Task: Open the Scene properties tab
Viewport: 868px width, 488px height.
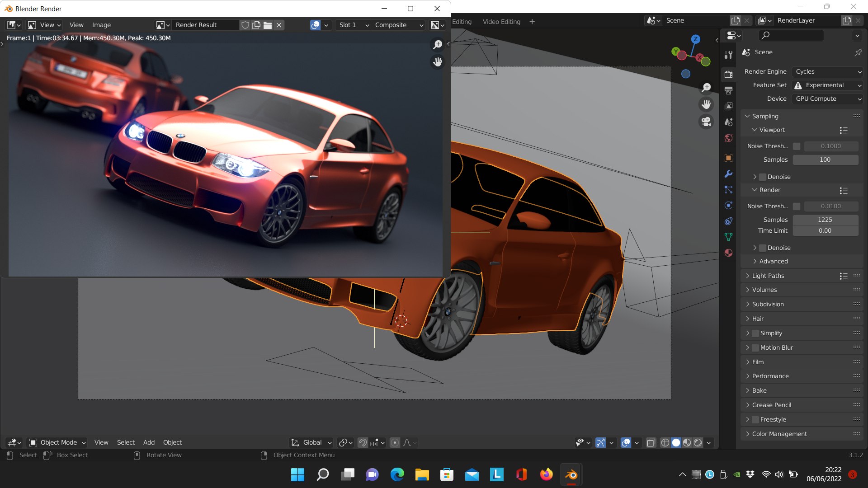Action: (728, 122)
